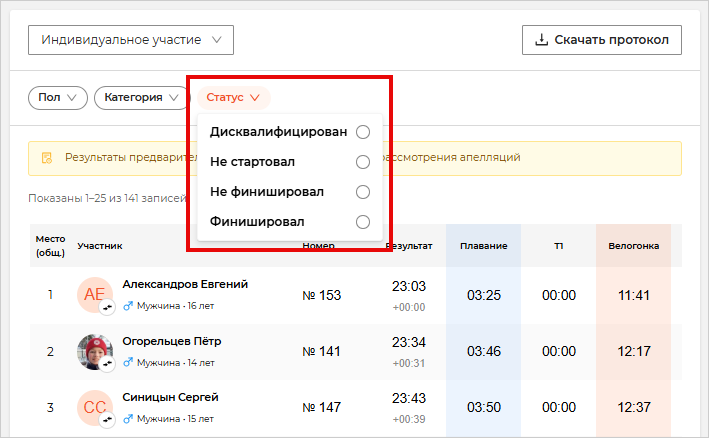Click the Участник column header
Screen dimensions: 709x438
click(x=100, y=246)
